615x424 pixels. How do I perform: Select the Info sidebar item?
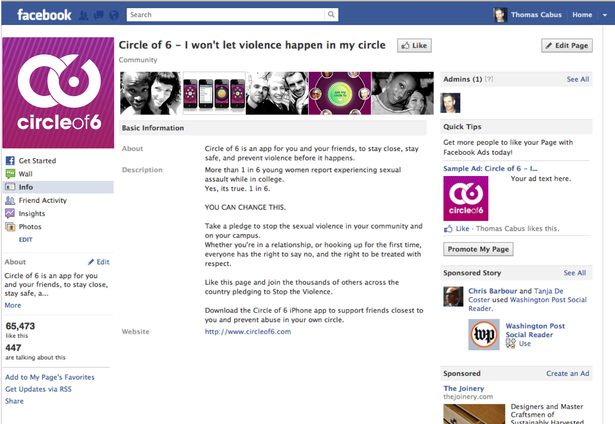[58, 187]
